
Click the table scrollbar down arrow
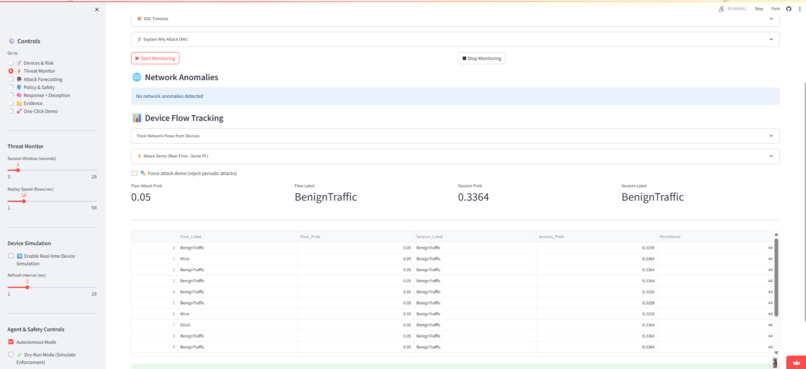(x=776, y=353)
